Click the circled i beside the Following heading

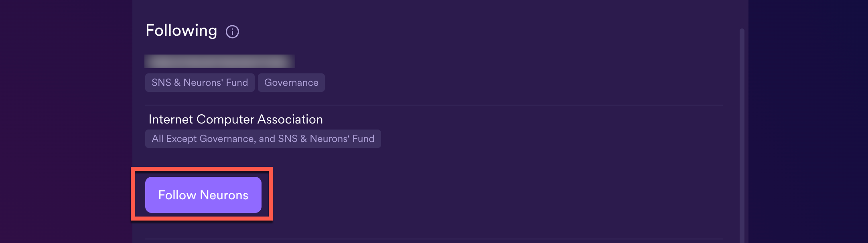click(x=233, y=31)
